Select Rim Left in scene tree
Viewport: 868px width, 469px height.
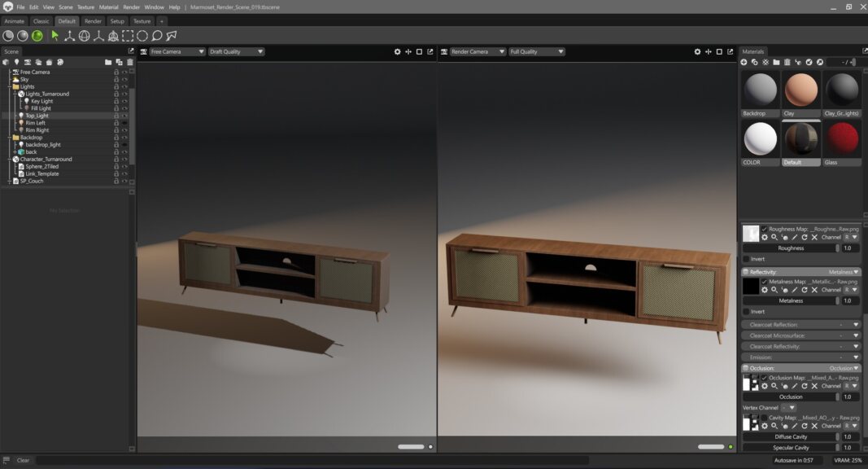35,123
